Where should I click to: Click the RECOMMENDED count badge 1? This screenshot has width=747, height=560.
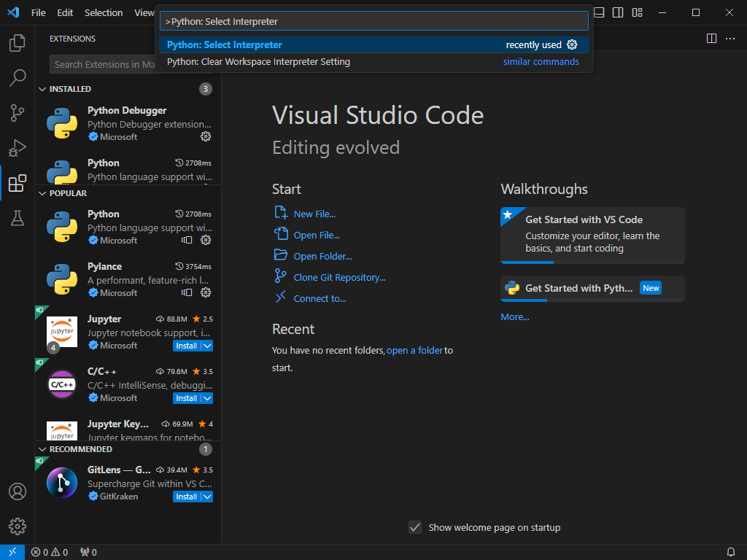(x=205, y=449)
